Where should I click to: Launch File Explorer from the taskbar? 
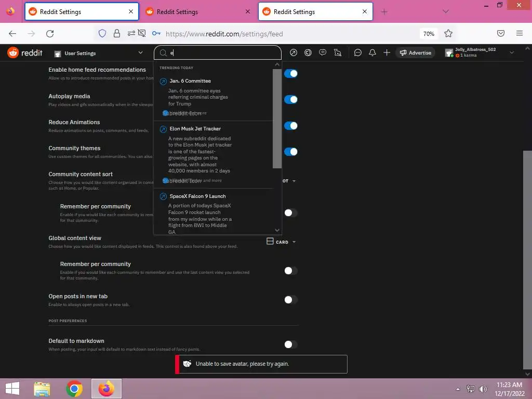42,389
